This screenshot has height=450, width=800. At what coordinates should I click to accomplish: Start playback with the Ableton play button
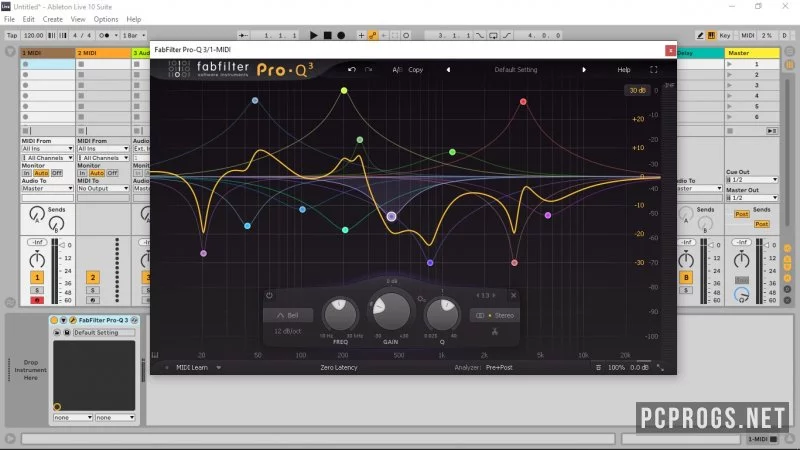tap(314, 35)
